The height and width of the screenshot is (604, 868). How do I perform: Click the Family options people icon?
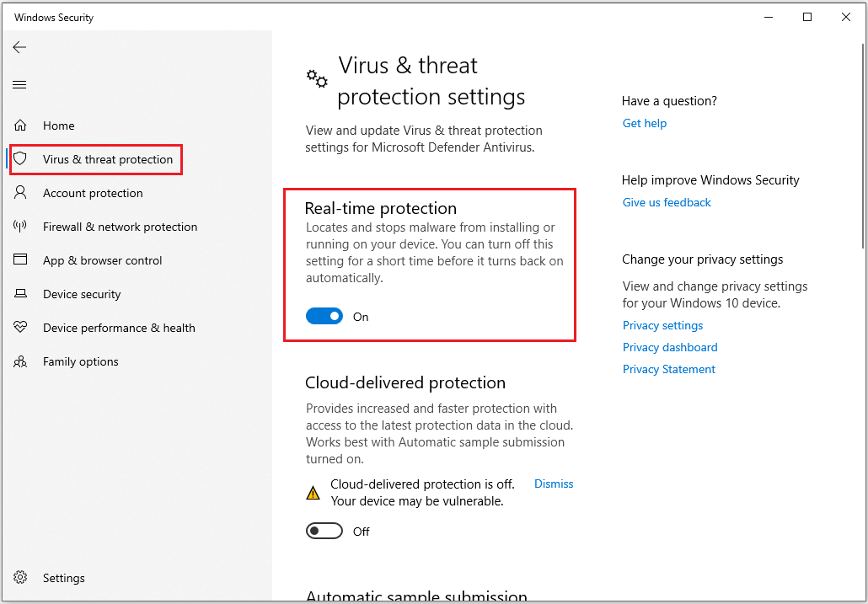click(x=20, y=361)
